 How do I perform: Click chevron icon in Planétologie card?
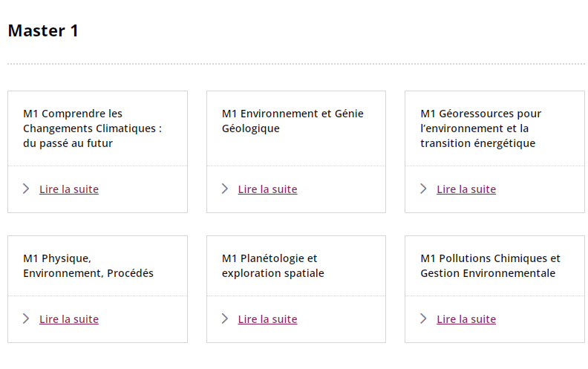tap(225, 319)
